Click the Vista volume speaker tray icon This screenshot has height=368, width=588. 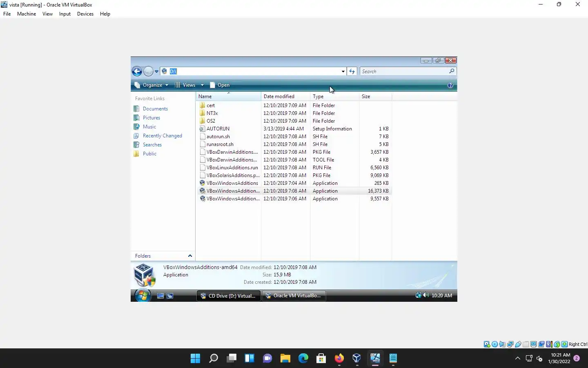click(x=426, y=295)
